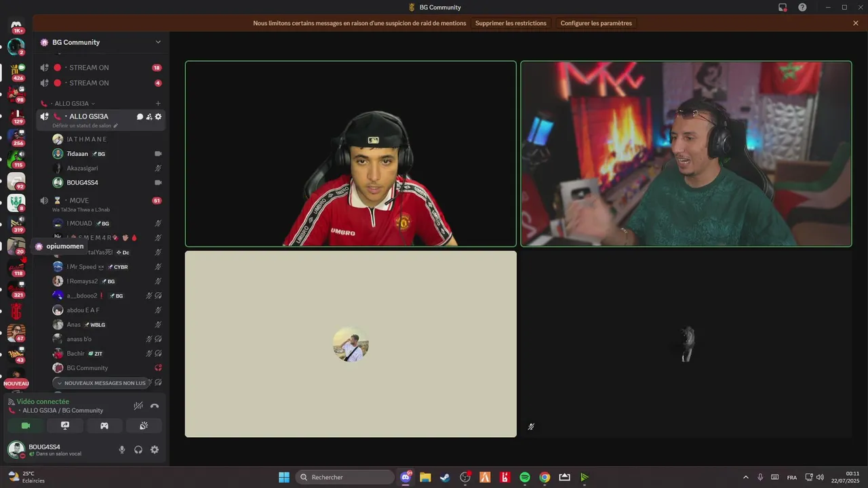The height and width of the screenshot is (488, 868).
Task: Focus the green shirt streamer video tile
Action: tap(686, 154)
